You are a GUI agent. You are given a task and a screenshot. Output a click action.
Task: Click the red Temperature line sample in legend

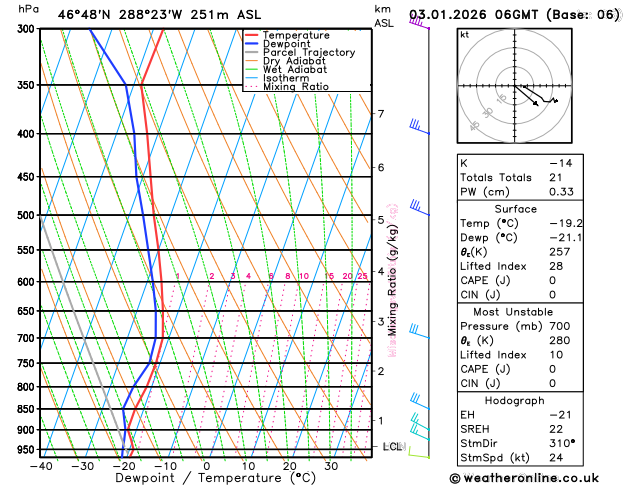point(252,35)
